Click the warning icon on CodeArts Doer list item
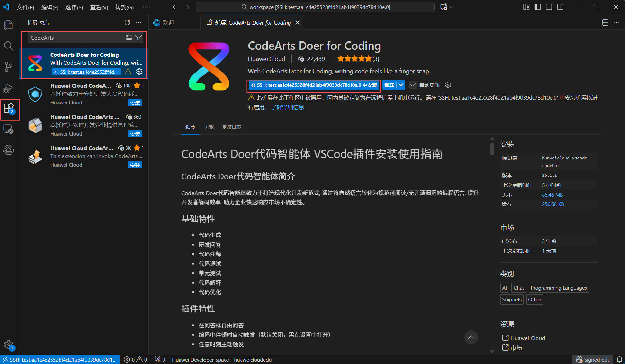625x364 pixels. [128, 72]
